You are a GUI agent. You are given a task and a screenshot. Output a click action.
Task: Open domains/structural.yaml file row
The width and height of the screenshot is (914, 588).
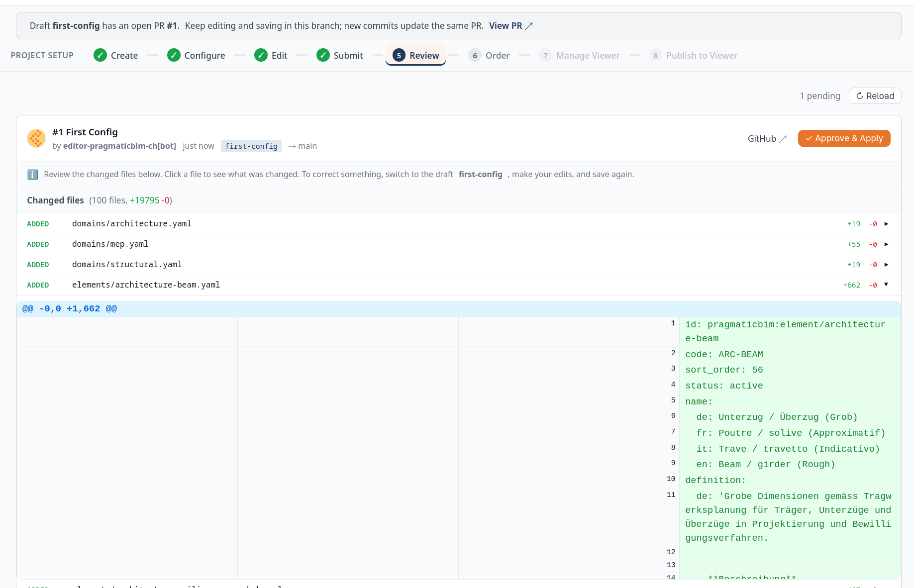coord(458,265)
